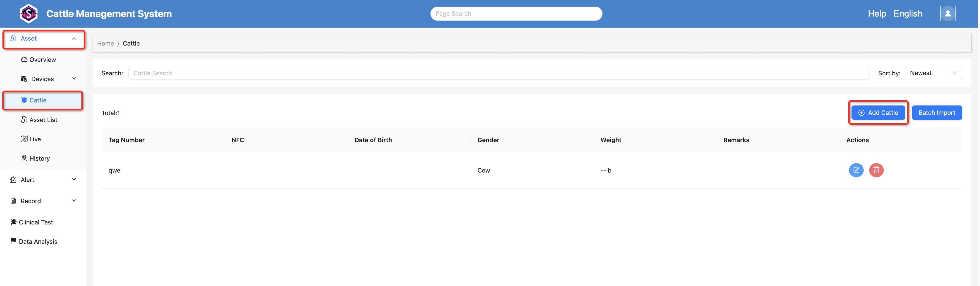
Task: Click the Overview dashboard icon
Action: click(24, 59)
